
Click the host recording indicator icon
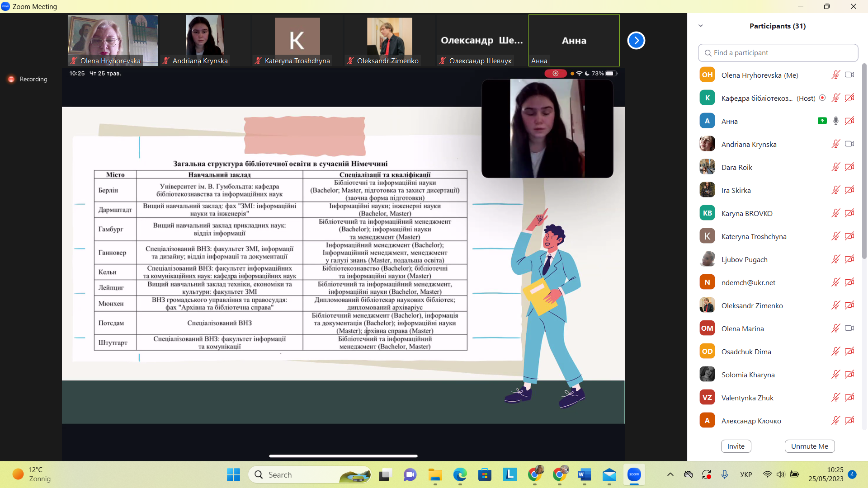(x=822, y=98)
